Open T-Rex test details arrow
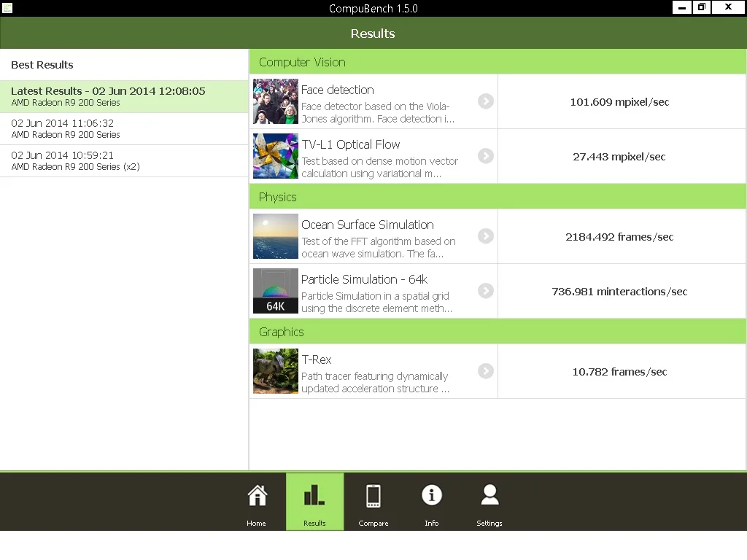Screen dimensions: 747x560 point(485,371)
